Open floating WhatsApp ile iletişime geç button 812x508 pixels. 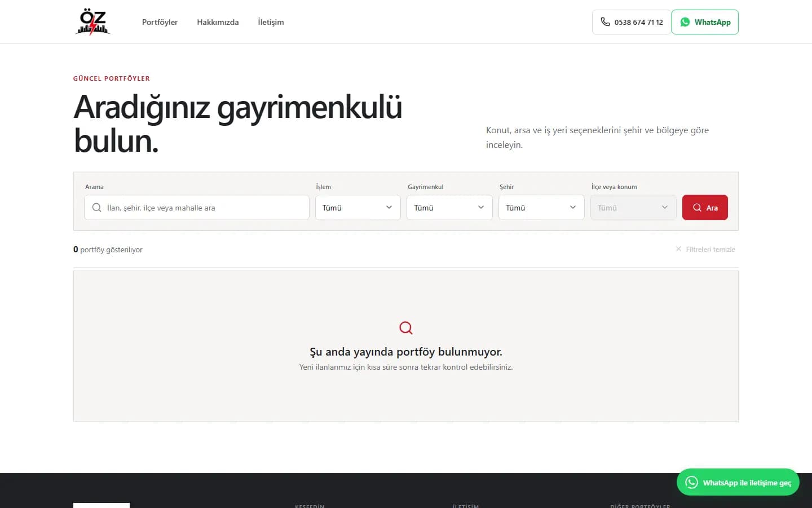738,483
